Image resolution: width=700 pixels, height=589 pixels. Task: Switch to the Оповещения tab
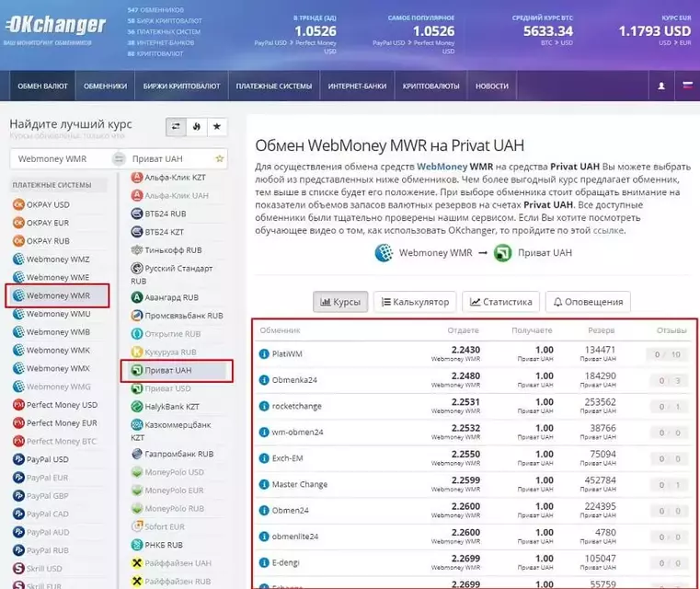tap(588, 302)
